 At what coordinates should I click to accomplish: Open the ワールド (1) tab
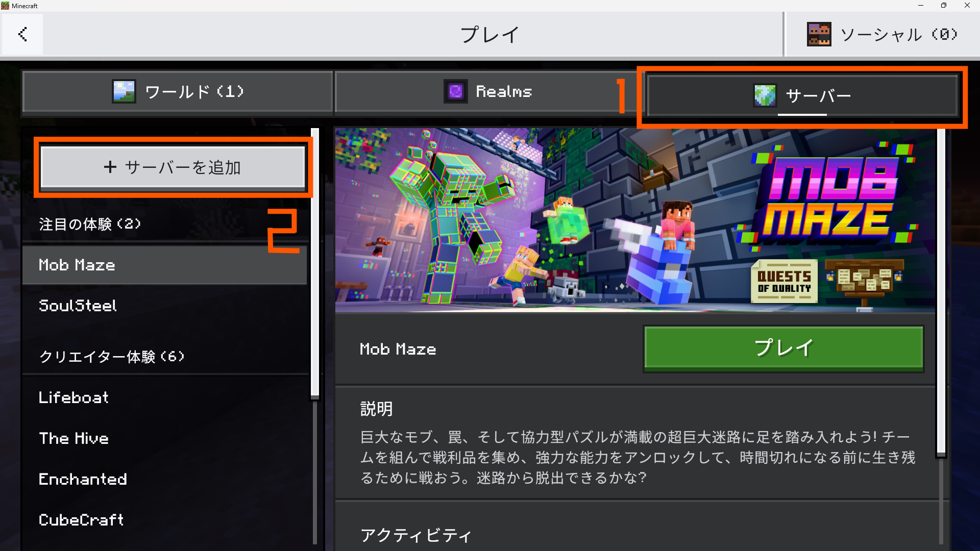tap(178, 92)
